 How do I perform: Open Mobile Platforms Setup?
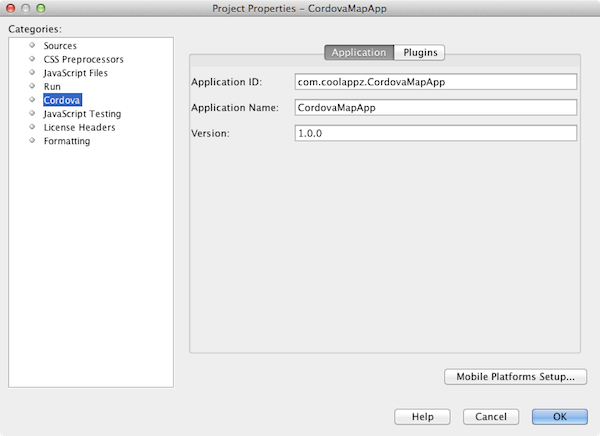tap(515, 377)
